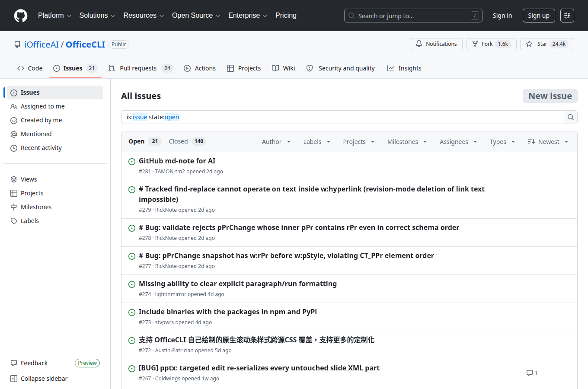Click the Feedback link in sidebar

pyautogui.click(x=34, y=363)
